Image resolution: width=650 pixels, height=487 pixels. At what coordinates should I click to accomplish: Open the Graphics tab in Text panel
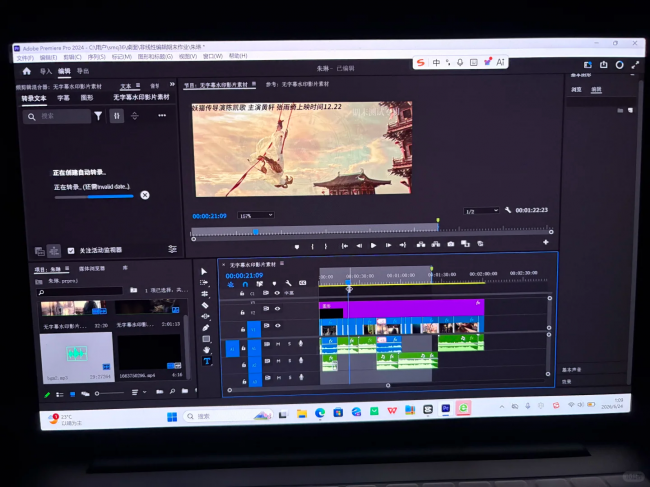tap(87, 98)
